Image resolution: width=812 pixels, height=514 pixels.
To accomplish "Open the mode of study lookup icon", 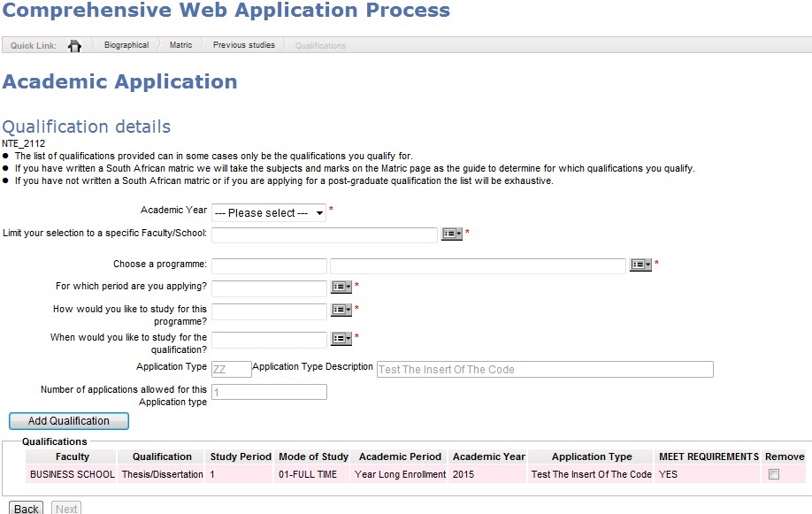I will 338,310.
